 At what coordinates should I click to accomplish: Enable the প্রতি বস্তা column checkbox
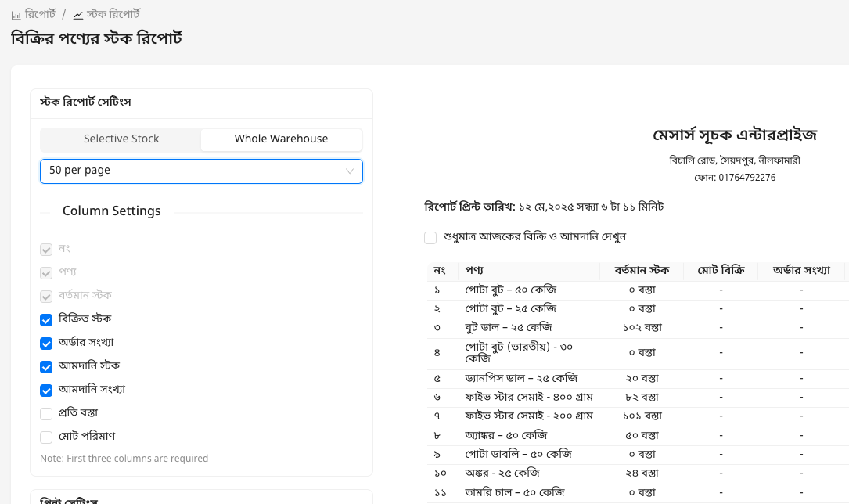(46, 413)
